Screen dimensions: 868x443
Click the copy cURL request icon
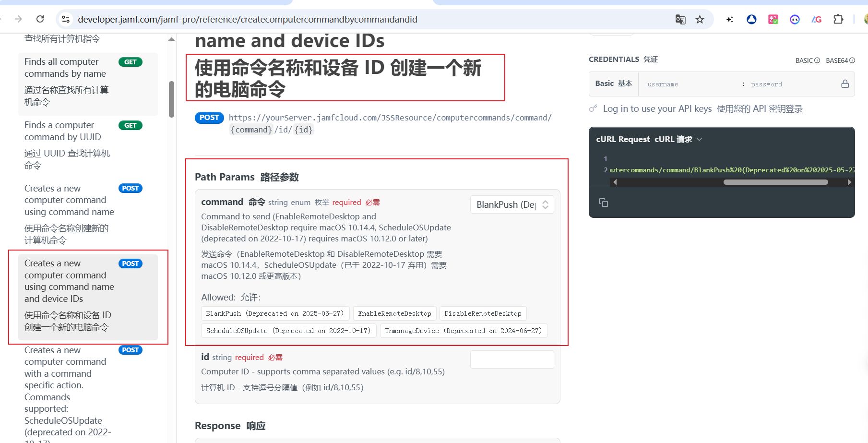[604, 203]
